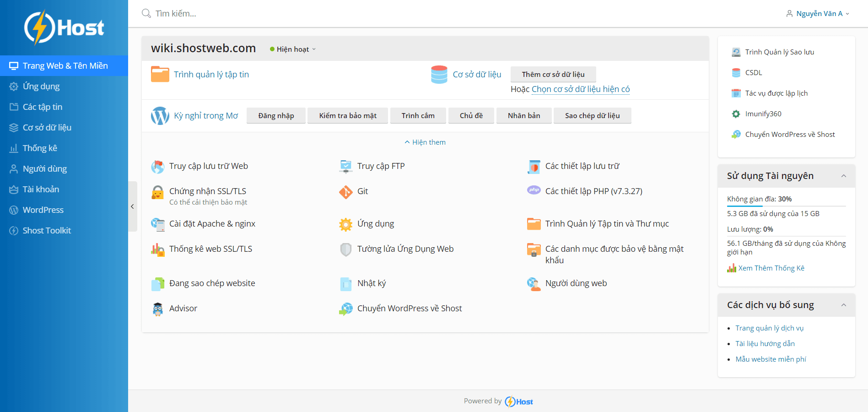Open the Xem Thêm Thống Kê link
The width and height of the screenshot is (868, 412).
coord(771,268)
